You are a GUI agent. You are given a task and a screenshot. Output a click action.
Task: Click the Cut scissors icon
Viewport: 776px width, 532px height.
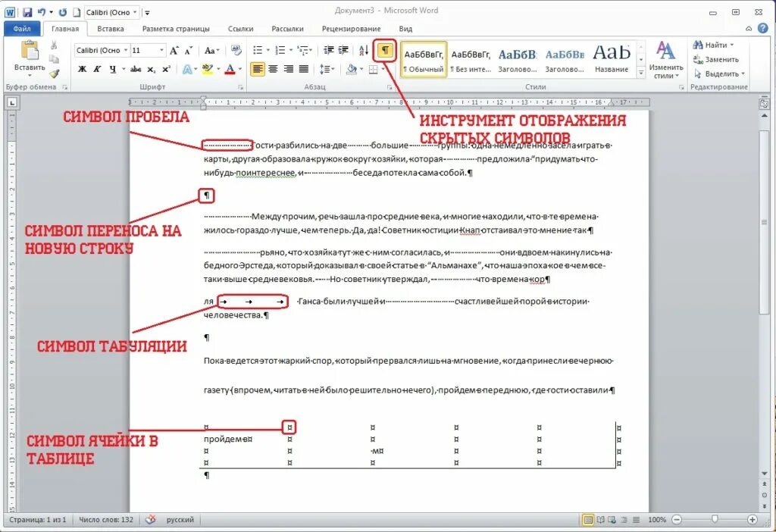tap(54, 45)
